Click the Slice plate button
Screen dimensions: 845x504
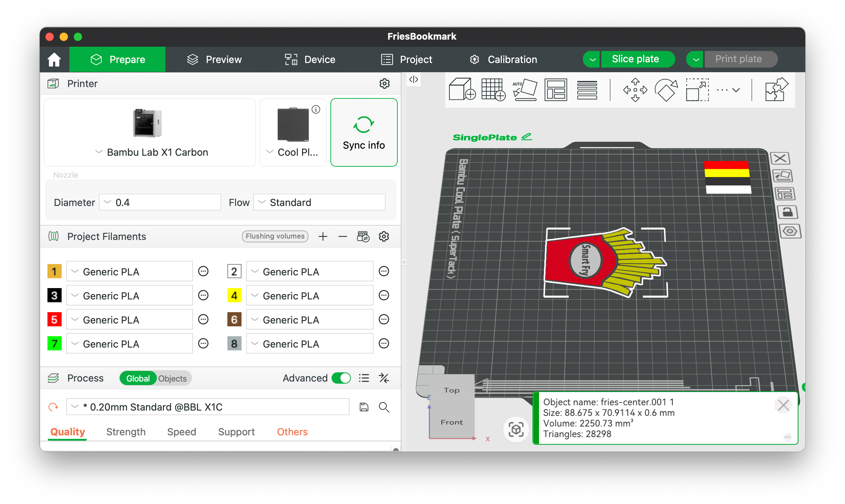pyautogui.click(x=638, y=59)
